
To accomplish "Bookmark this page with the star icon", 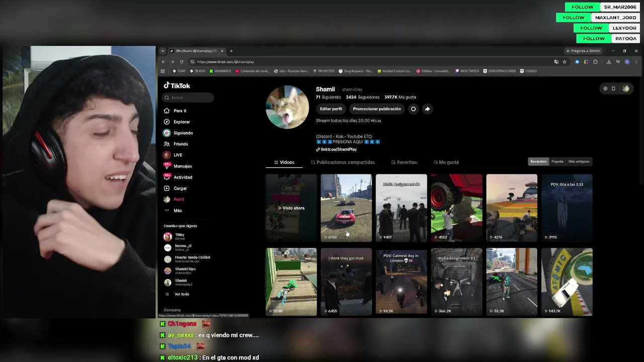I will (565, 62).
